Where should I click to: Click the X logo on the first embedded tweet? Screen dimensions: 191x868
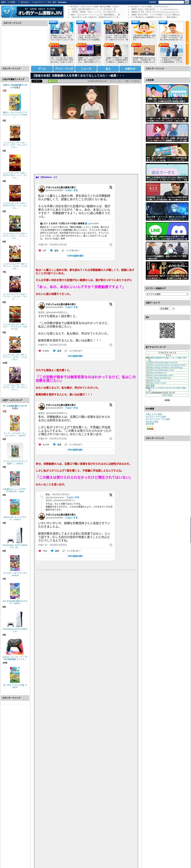[x=111, y=187]
